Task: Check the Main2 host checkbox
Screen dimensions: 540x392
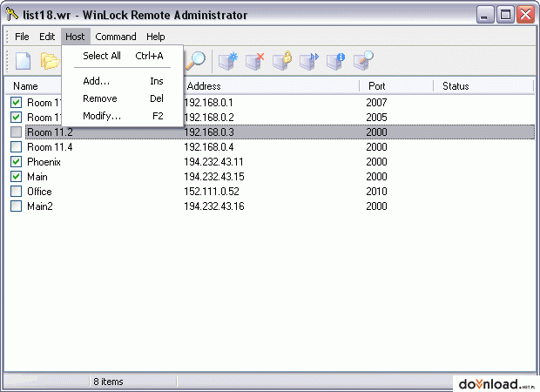Action: click(x=16, y=206)
